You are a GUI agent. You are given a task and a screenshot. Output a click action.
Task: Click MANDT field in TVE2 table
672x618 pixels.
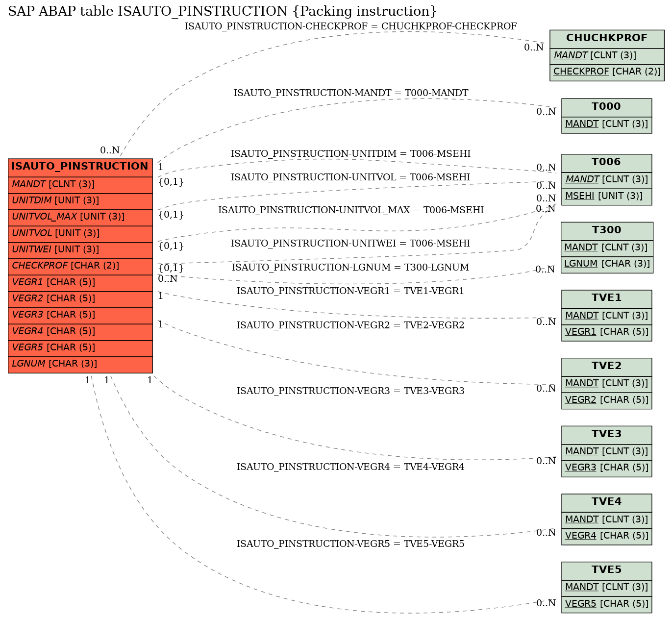pos(606,384)
